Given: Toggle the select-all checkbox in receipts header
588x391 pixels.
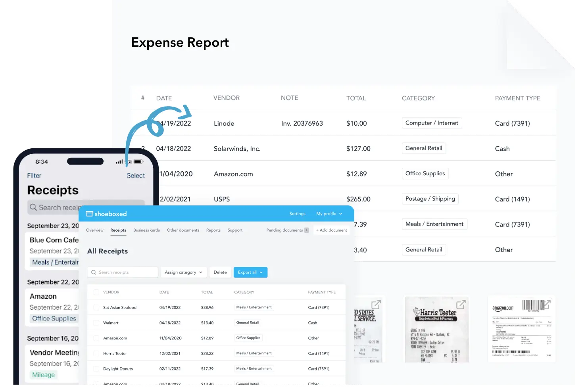Looking at the screenshot, I should [x=96, y=292].
